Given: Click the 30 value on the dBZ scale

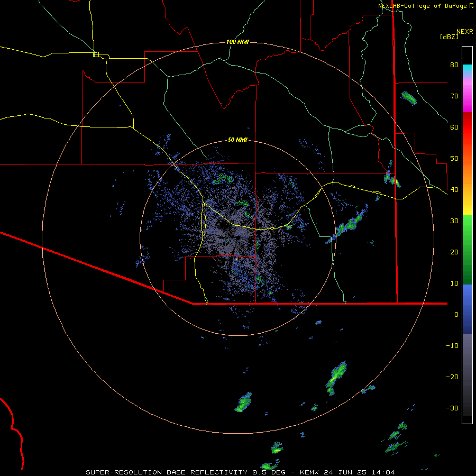Looking at the screenshot, I should click(x=454, y=221).
